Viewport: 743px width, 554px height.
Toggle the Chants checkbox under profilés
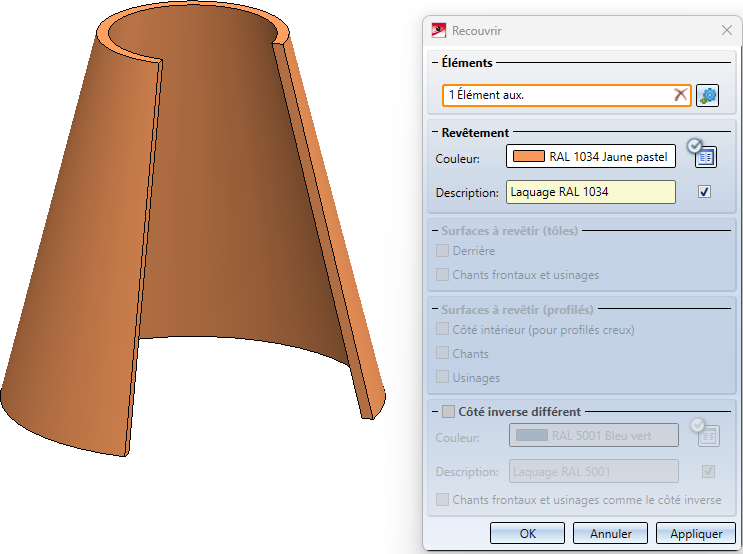coord(442,353)
